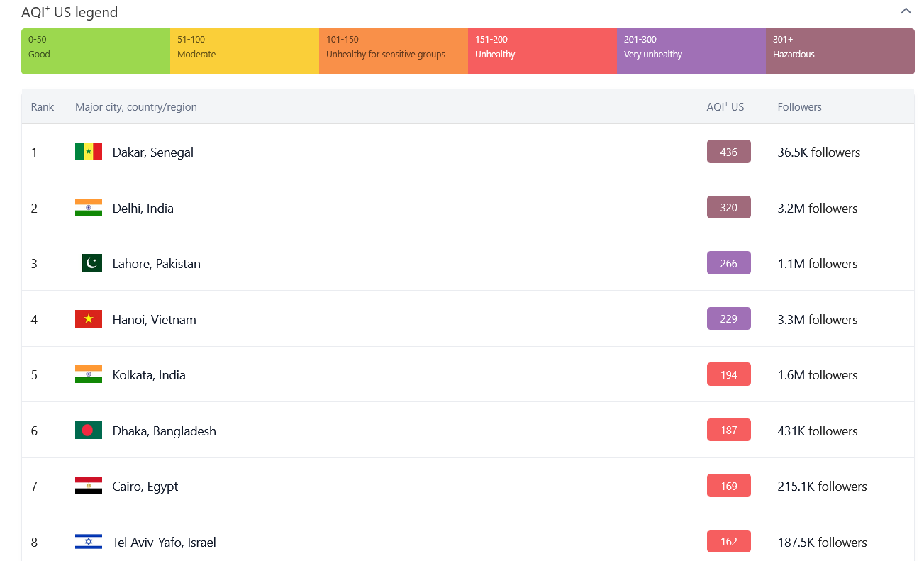The width and height of the screenshot is (924, 561).
Task: Open the Dhaka, Bangladesh city link
Action: pos(165,431)
